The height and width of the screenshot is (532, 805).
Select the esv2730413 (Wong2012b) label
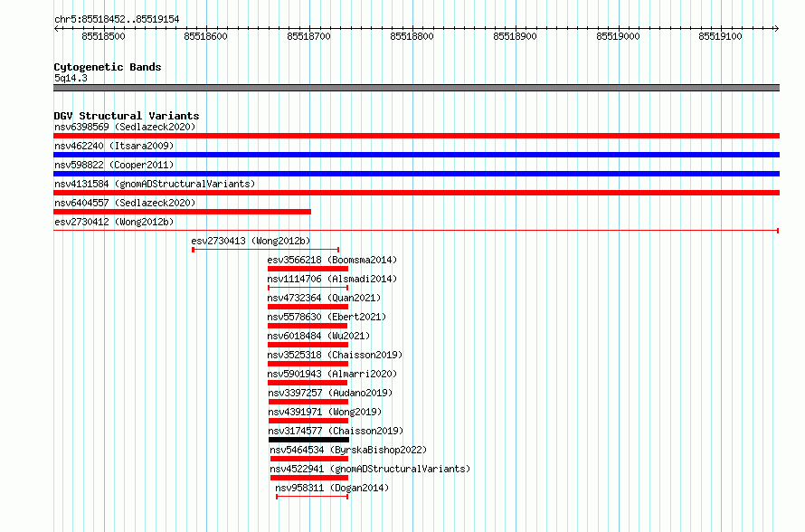251,241
